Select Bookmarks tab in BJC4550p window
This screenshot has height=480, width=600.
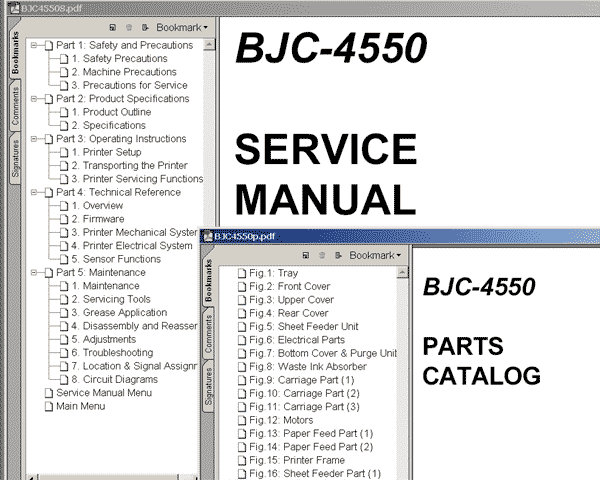coord(208,280)
